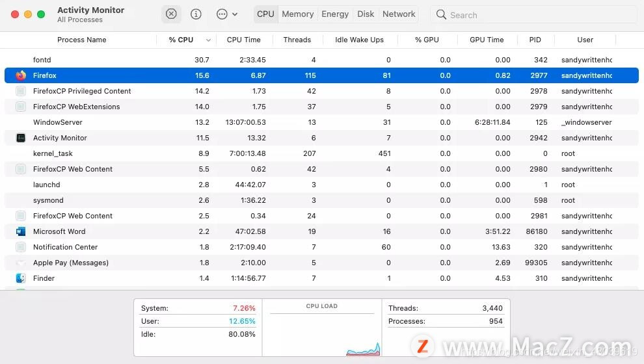Select the fontd process row
Screen dimensions: 644x364
point(321,60)
